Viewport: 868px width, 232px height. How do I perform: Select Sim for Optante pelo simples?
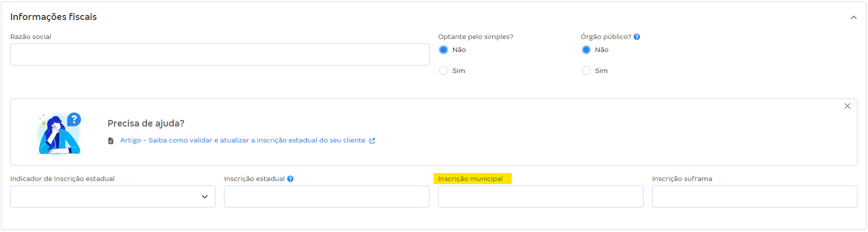[443, 71]
